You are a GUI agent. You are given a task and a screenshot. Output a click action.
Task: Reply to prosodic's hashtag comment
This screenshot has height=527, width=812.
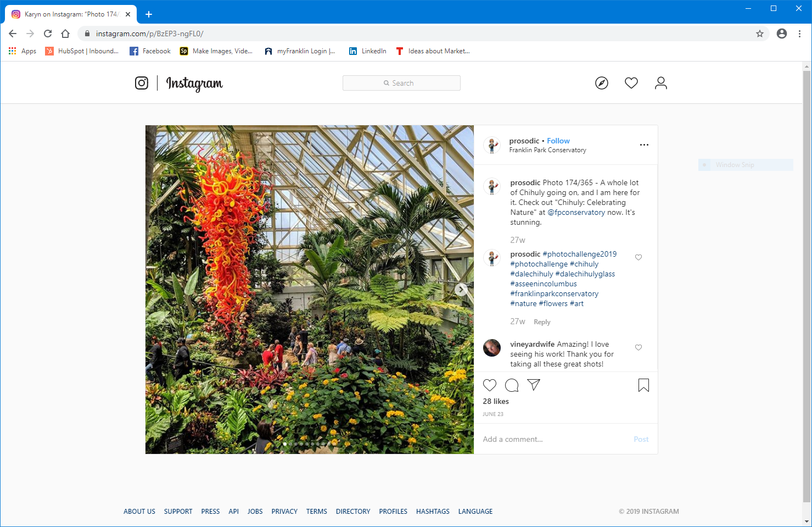pos(542,322)
